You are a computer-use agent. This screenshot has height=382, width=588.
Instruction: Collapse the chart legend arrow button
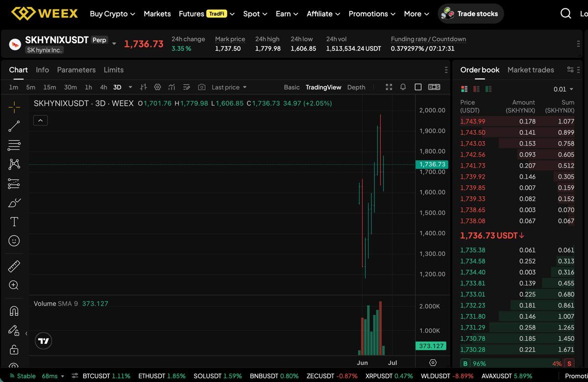(40, 120)
